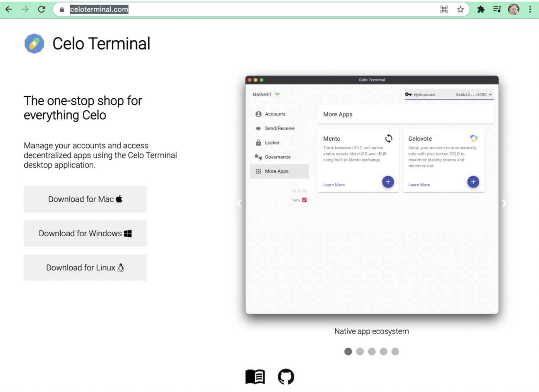
Task: Click the Native app ecosystem caption
Action: pos(372,331)
